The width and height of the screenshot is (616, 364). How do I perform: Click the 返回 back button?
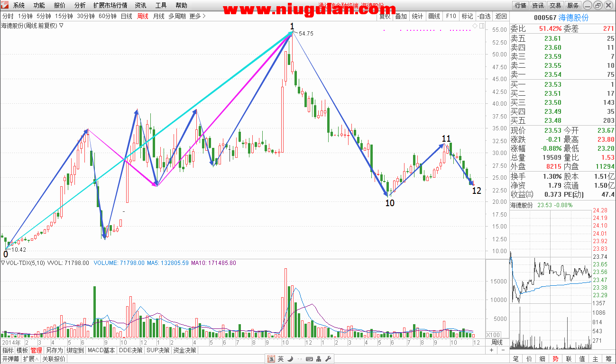coord(501,16)
